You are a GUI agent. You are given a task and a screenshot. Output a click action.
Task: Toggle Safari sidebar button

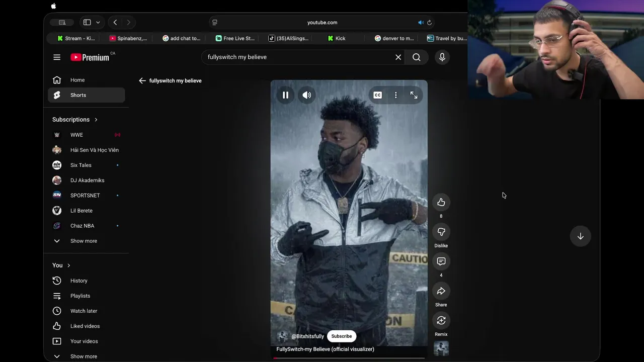[x=87, y=22]
